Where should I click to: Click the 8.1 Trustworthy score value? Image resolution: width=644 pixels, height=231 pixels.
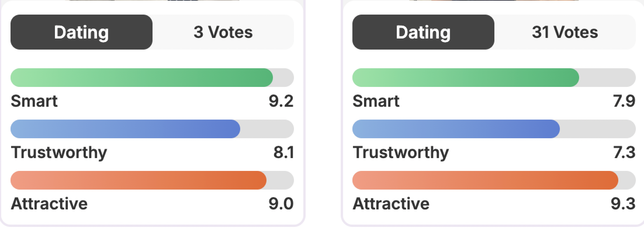(283, 153)
